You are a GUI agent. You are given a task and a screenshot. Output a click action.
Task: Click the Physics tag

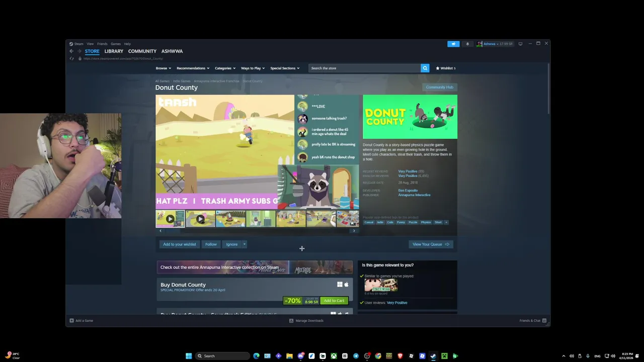tap(426, 222)
